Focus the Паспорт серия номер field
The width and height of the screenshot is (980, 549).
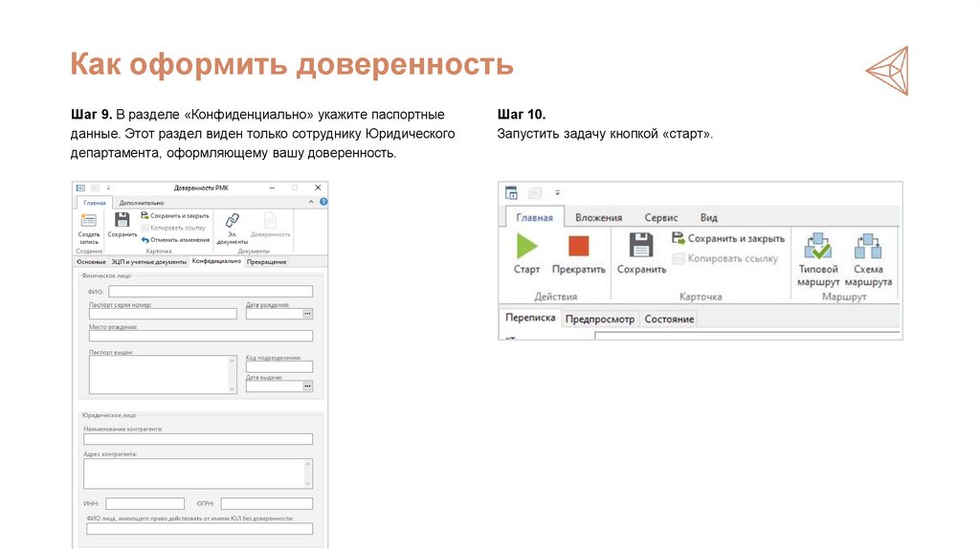click(163, 314)
